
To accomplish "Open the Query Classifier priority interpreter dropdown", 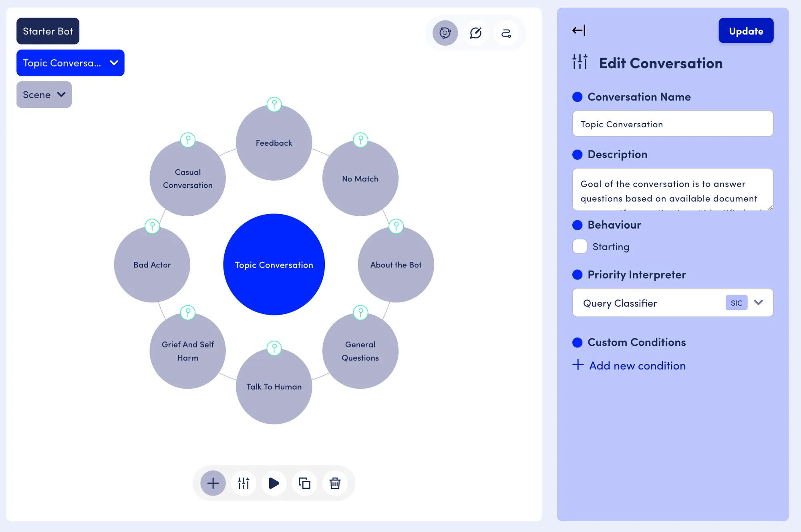I will coord(673,303).
